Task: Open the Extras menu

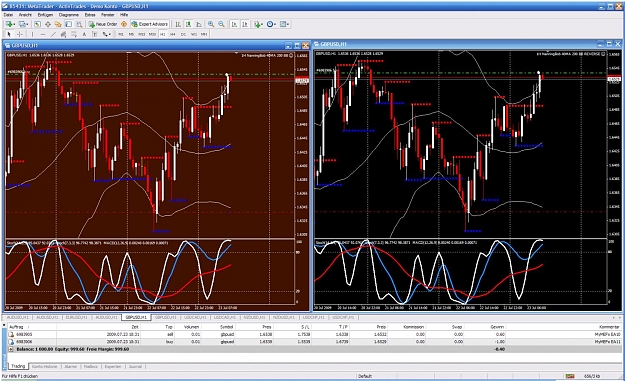Action: click(x=90, y=15)
